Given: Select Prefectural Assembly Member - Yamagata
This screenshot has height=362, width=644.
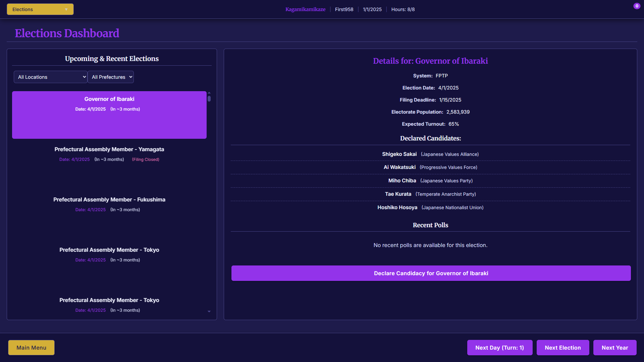Looking at the screenshot, I should [x=109, y=154].
